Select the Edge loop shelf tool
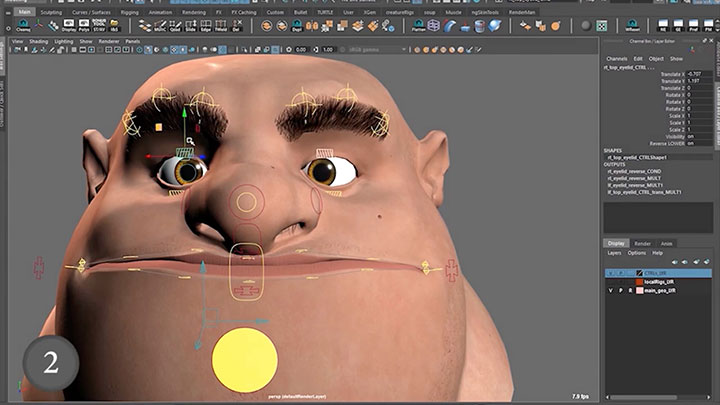 [206, 25]
